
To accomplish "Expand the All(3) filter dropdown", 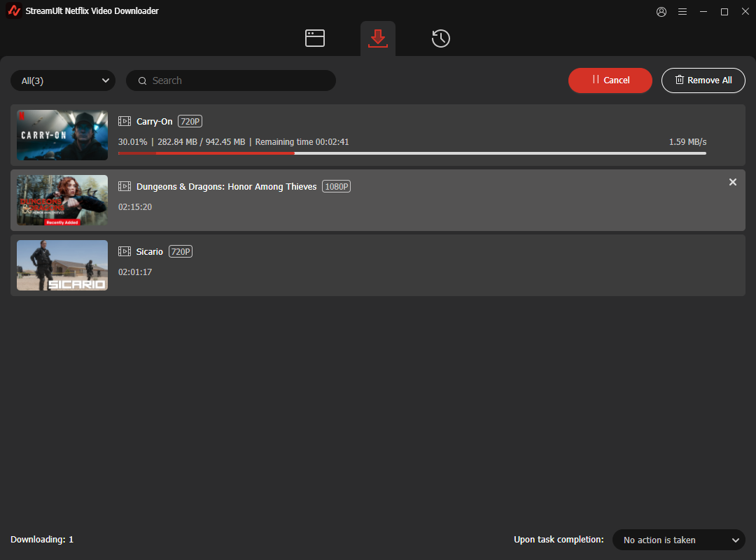I will (x=63, y=80).
